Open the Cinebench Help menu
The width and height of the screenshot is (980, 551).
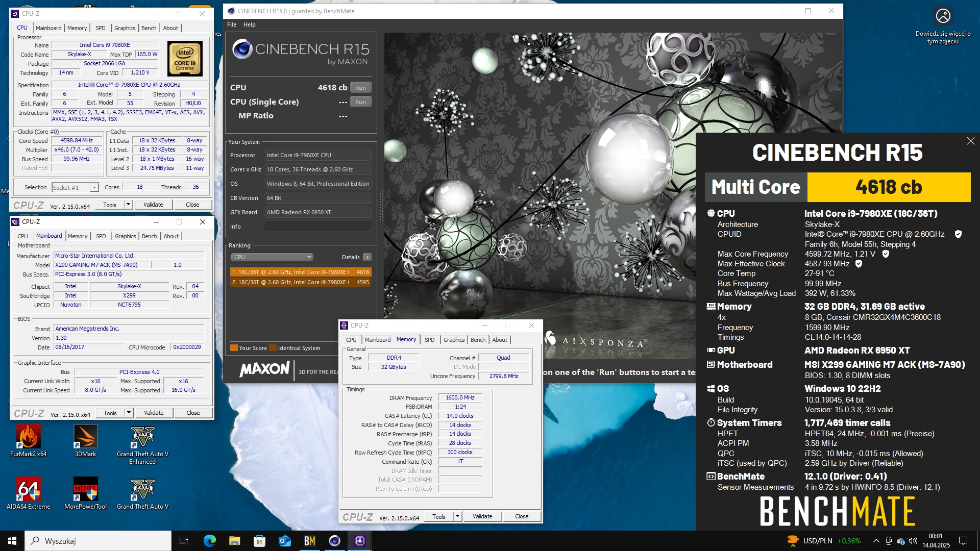249,24
